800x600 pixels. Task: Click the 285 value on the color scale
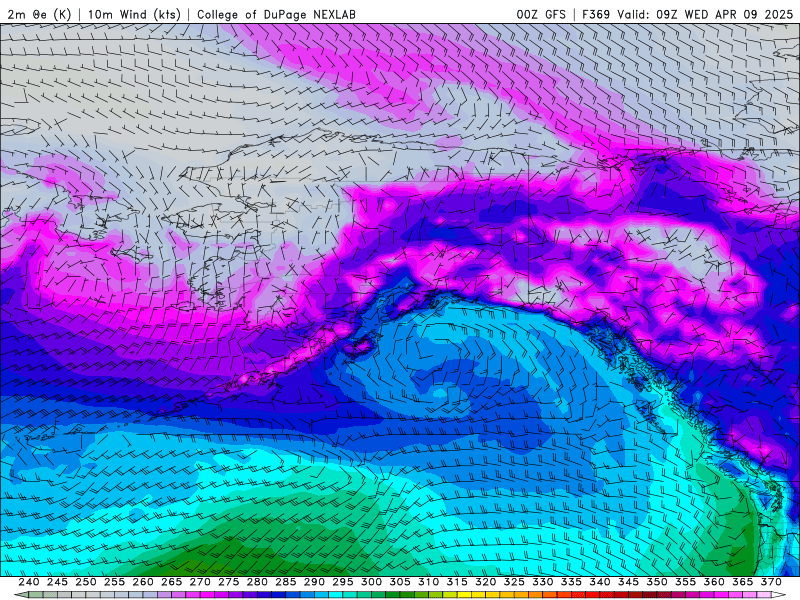click(286, 582)
